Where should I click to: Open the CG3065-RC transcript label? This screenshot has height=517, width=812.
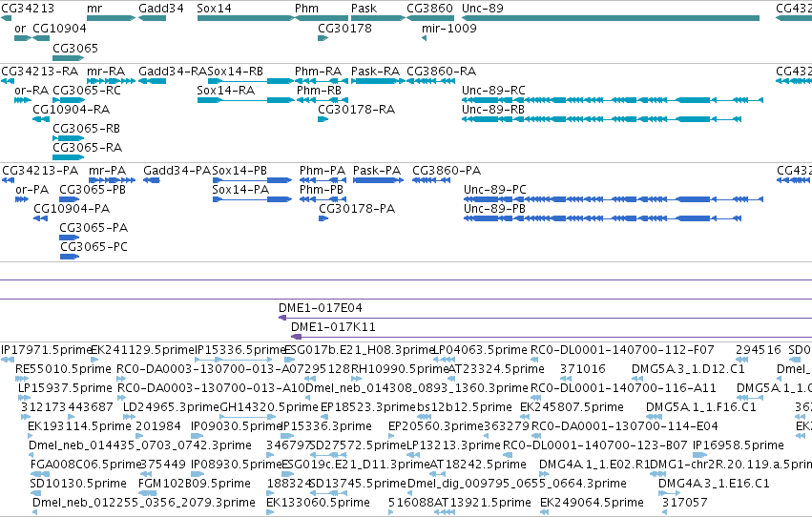pyautogui.click(x=87, y=90)
